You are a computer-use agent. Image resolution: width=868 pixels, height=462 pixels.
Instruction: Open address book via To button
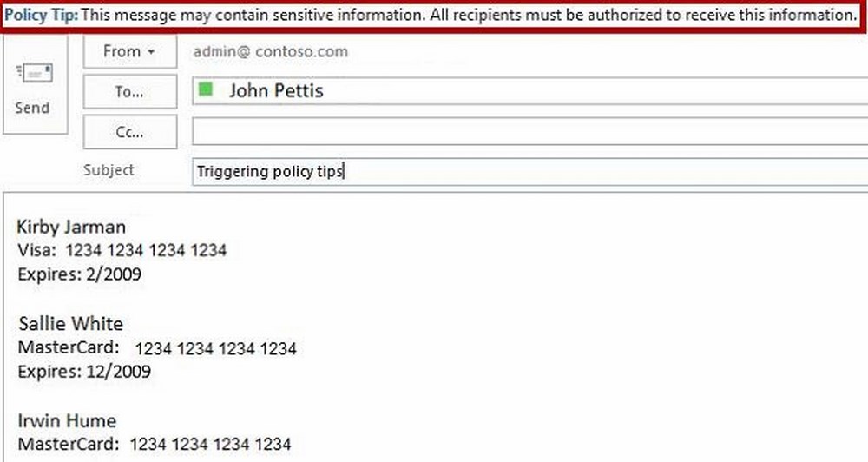point(130,91)
